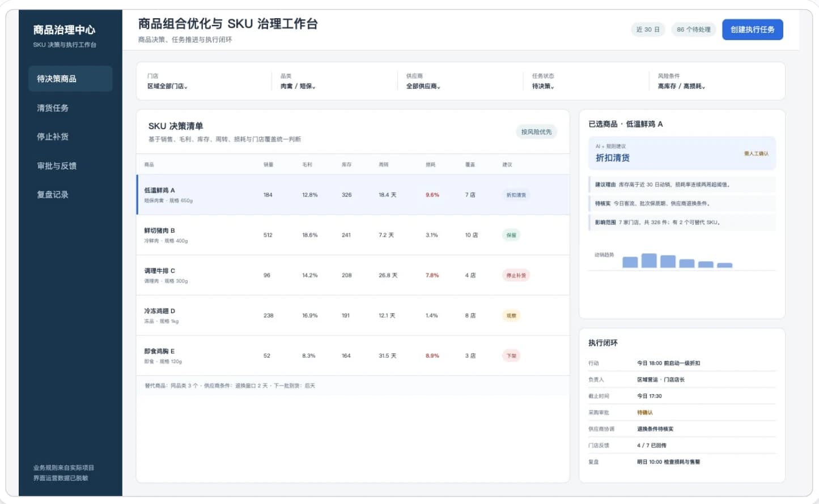Click the 创建执行任务 button
Viewport: 819px width, 504px height.
pyautogui.click(x=752, y=29)
